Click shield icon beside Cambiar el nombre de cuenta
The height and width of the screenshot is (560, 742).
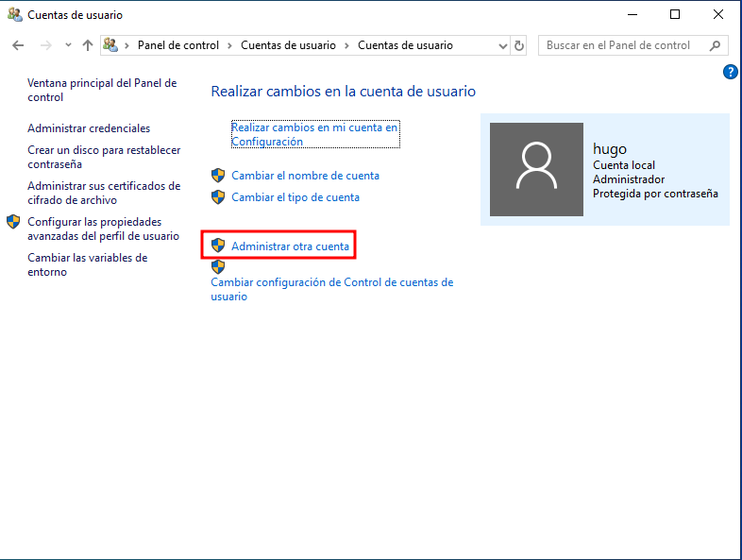tap(218, 176)
